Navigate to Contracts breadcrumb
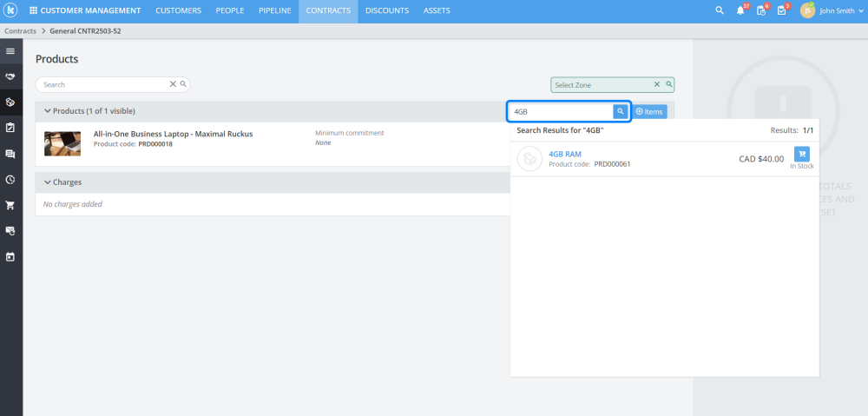 click(x=21, y=31)
